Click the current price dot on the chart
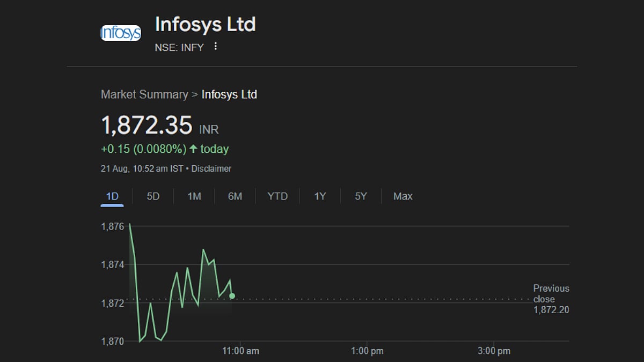The width and height of the screenshot is (644, 362). [232, 295]
